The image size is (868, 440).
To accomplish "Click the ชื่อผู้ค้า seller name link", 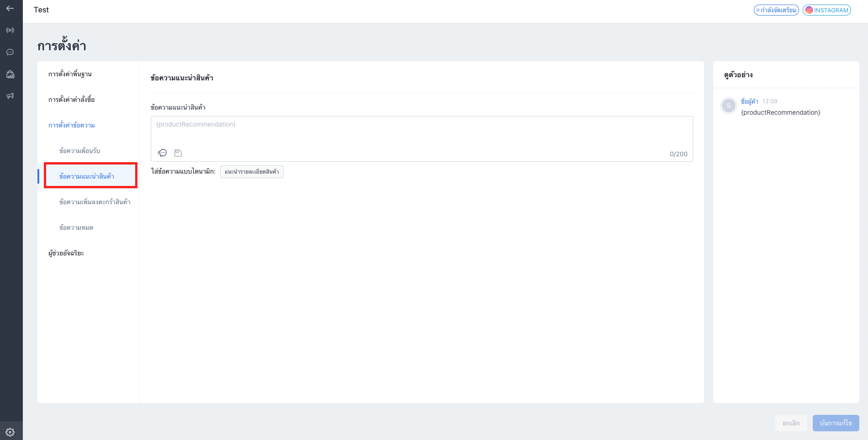I will click(749, 101).
